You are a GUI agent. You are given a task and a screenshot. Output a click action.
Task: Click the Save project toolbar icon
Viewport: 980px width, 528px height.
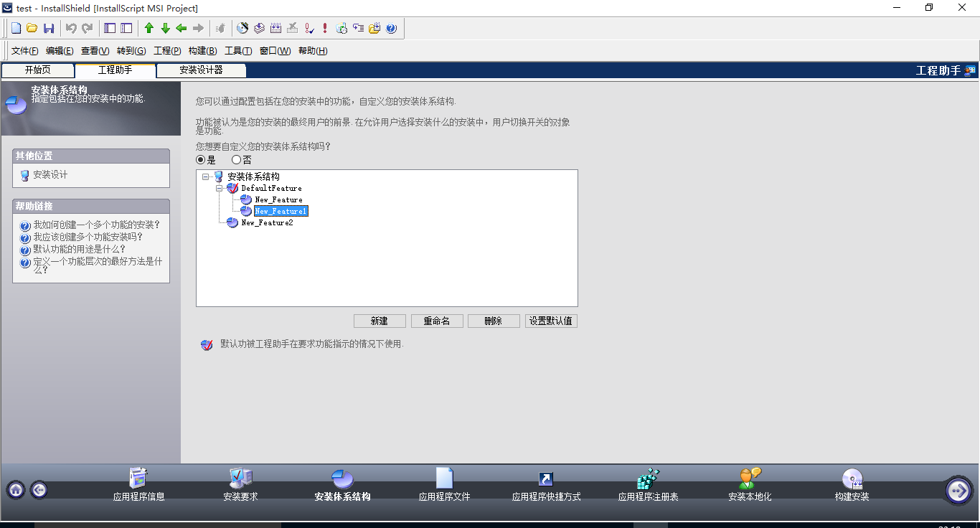pos(49,29)
